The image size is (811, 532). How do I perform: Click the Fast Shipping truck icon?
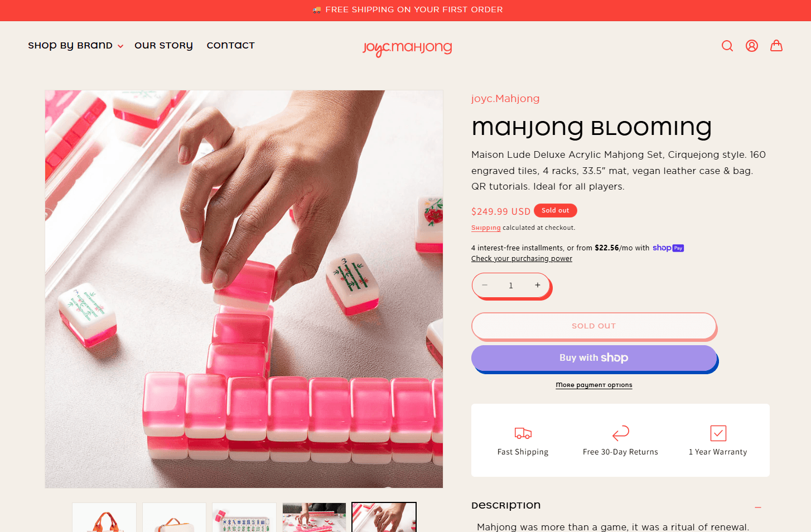[523, 433]
